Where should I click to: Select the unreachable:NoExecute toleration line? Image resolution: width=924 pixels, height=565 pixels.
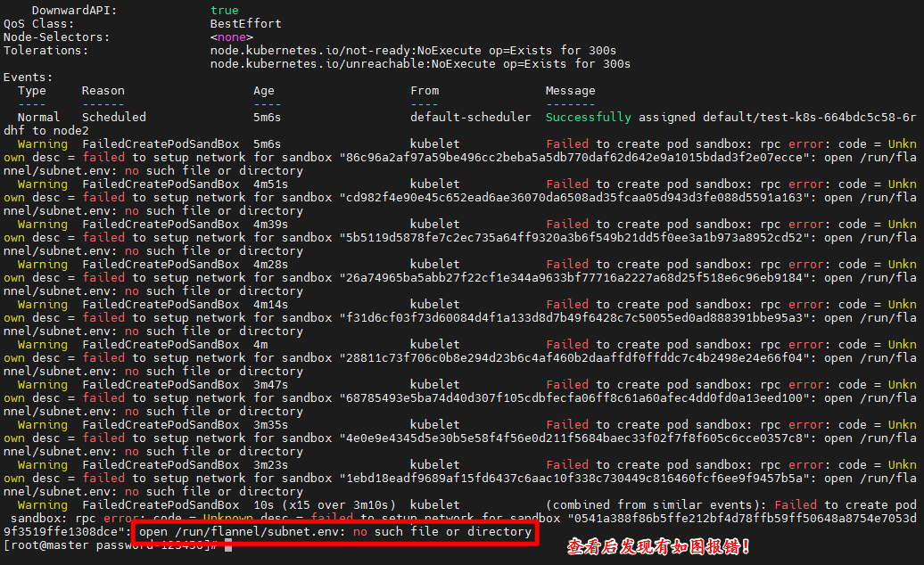420,63
